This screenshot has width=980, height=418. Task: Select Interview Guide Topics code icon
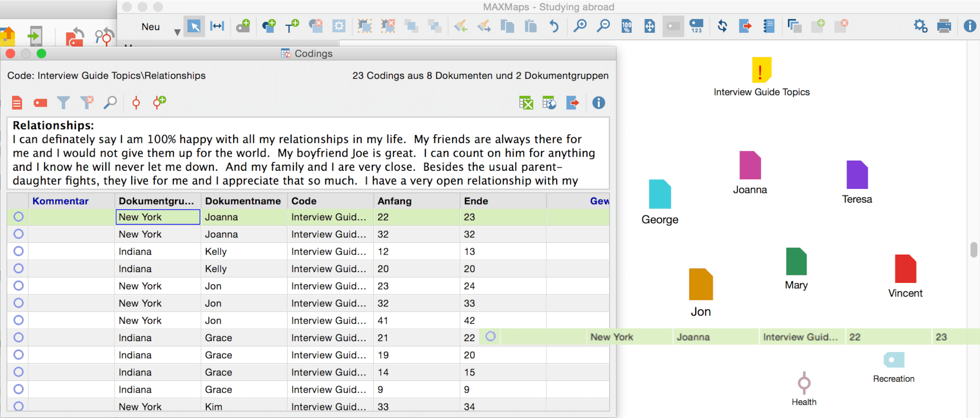761,70
